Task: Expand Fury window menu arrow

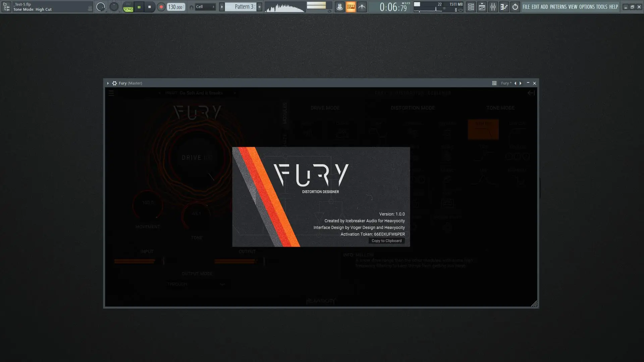Action: 108,83
